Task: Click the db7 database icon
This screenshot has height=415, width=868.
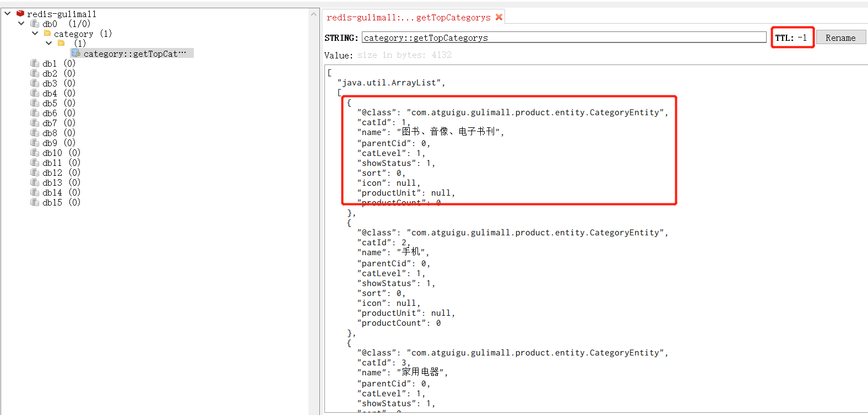Action: click(x=35, y=122)
